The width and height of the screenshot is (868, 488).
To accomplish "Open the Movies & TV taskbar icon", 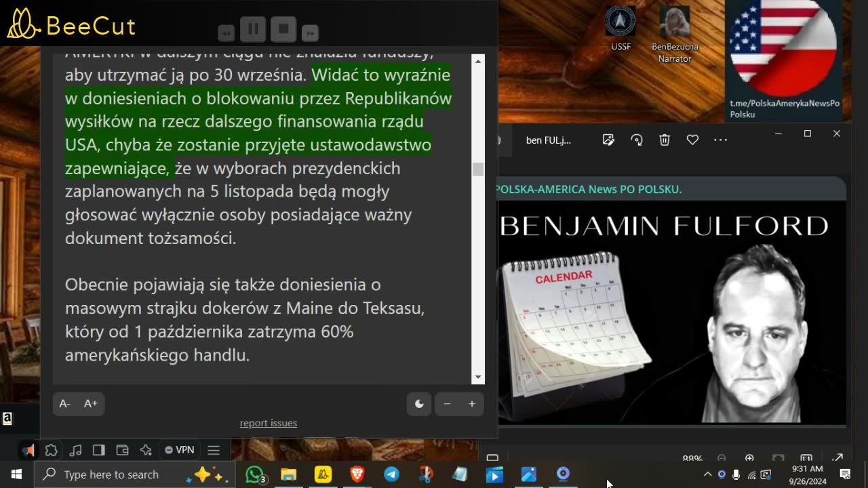I will click(494, 474).
